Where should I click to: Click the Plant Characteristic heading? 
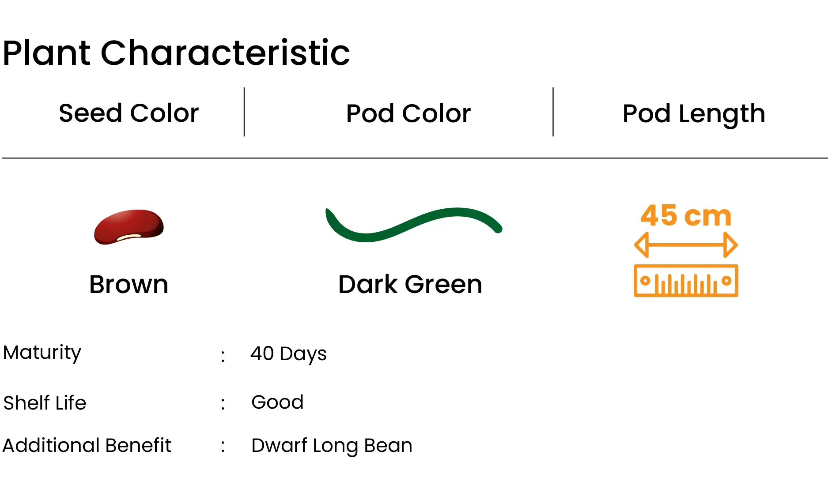tap(176, 53)
